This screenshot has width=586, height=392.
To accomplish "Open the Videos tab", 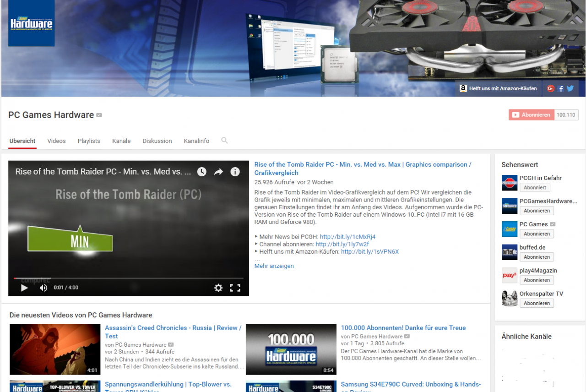I will (x=56, y=141).
